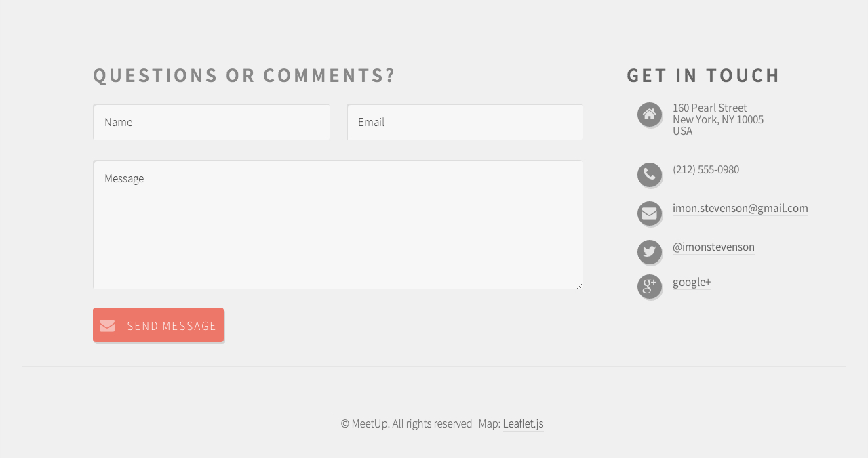
Task: Open the @imonstevenson Twitter link
Action: 713,247
